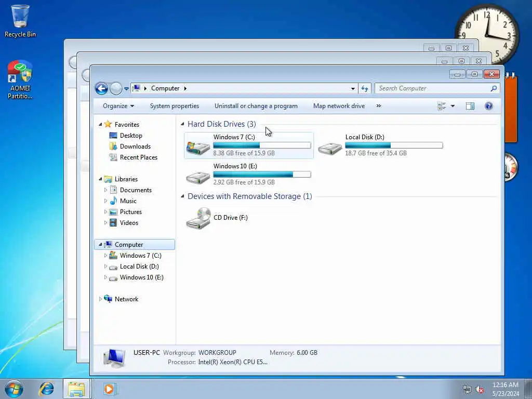Screen dimensions: 532x399
Task: Refresh the Computer view
Action: pos(365,88)
